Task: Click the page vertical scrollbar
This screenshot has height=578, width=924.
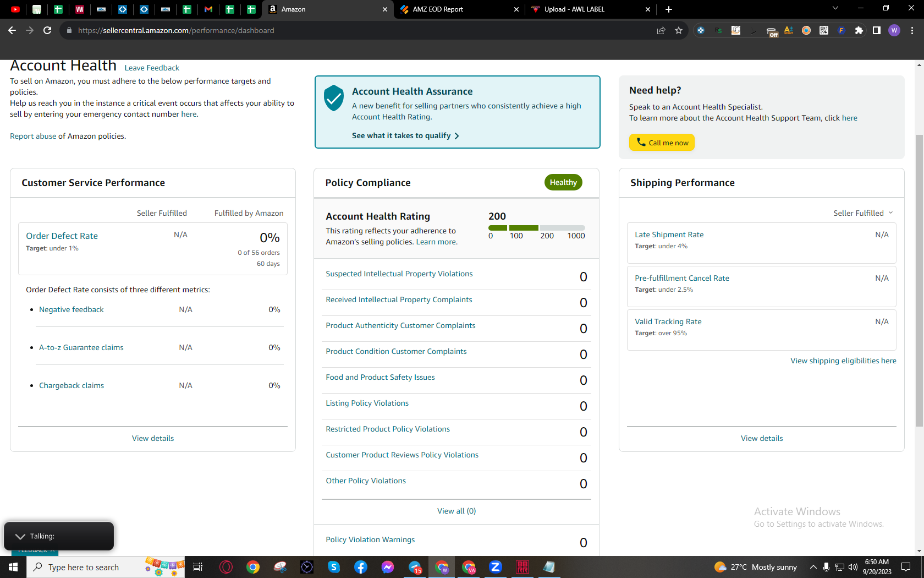Action: 919,281
